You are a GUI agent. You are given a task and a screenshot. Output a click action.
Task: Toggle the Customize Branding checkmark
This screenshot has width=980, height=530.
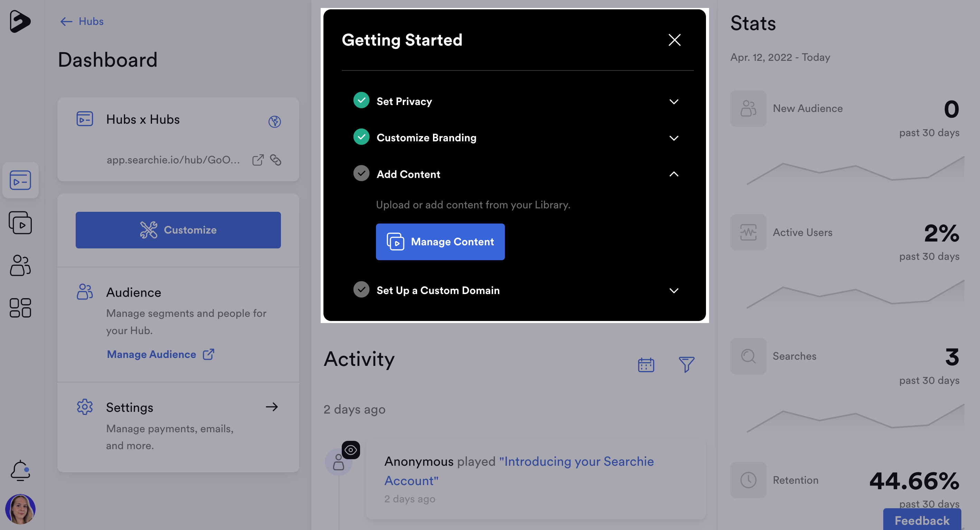(361, 137)
